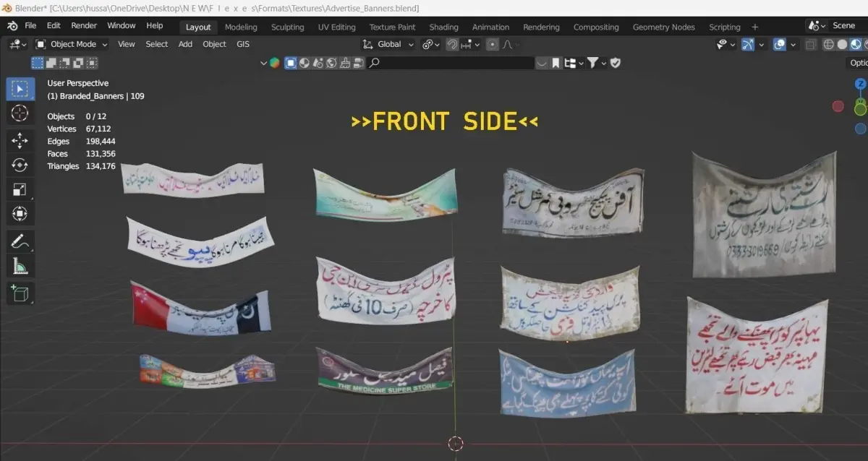Open snapping options dropdown
868x461 pixels.
[470, 44]
